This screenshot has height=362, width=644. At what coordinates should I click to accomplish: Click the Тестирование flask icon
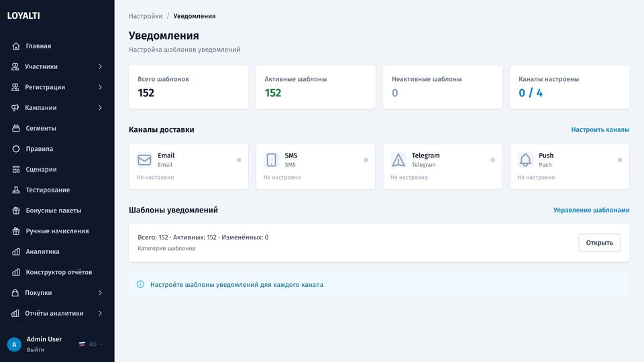coord(16,190)
